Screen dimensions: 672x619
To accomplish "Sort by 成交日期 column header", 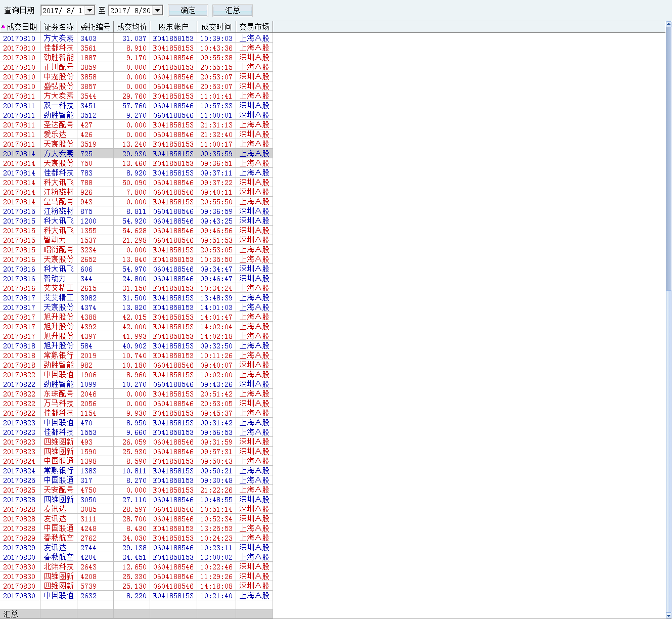I will pyautogui.click(x=20, y=27).
